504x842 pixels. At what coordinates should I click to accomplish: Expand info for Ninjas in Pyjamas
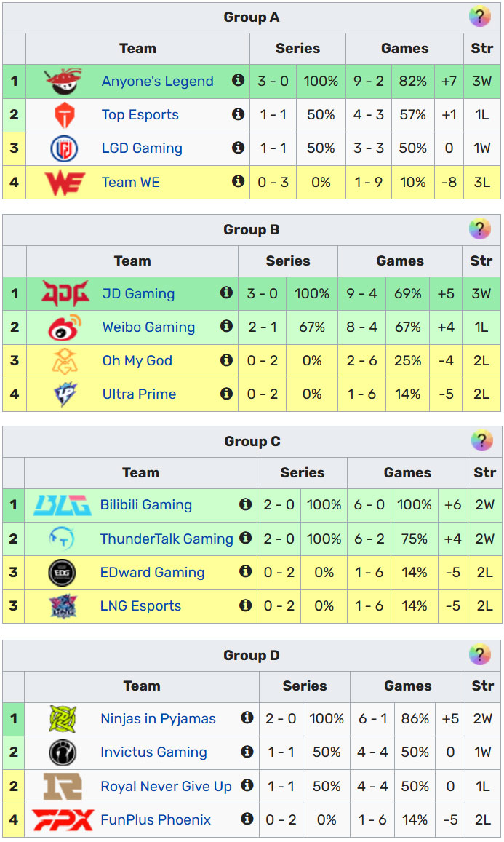(247, 718)
